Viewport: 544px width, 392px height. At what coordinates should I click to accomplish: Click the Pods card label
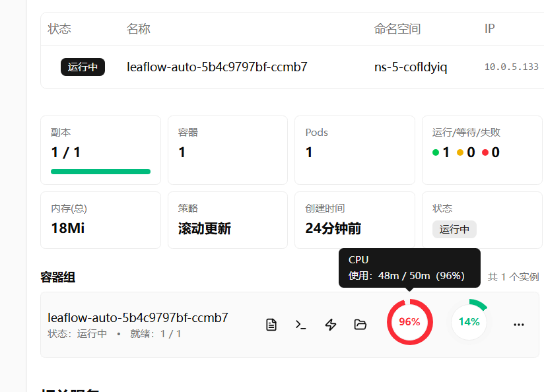(x=316, y=133)
